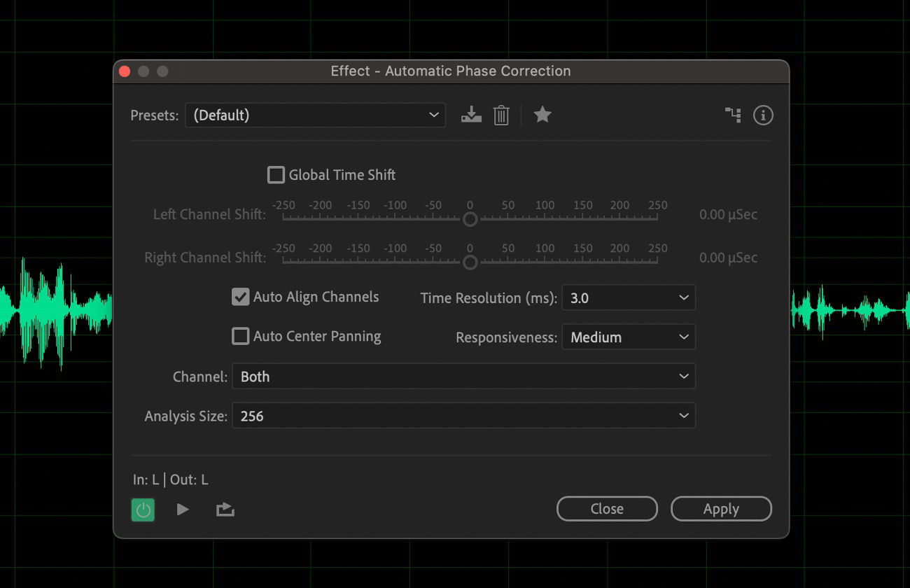This screenshot has width=910, height=588.
Task: Delete the selected preset
Action: [501, 115]
